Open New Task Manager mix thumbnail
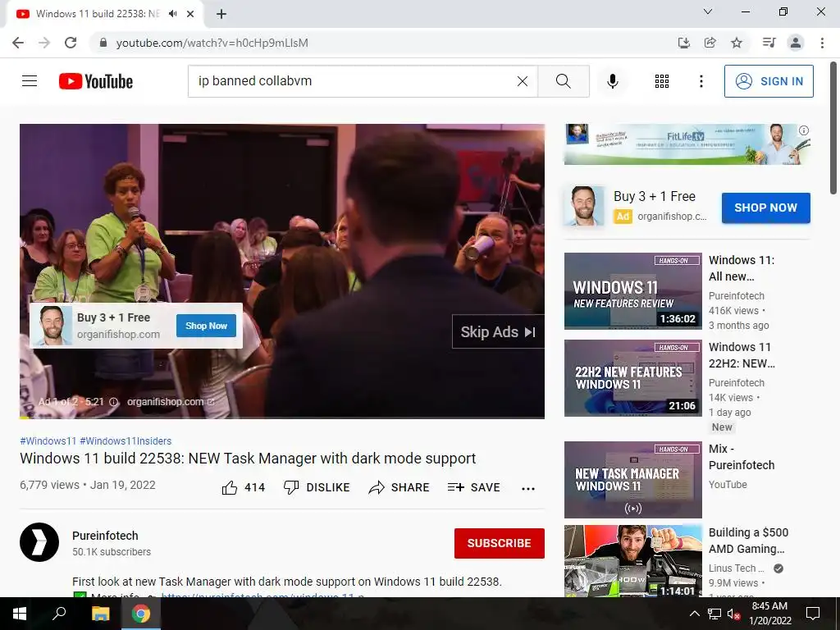The image size is (840, 630). pos(633,479)
